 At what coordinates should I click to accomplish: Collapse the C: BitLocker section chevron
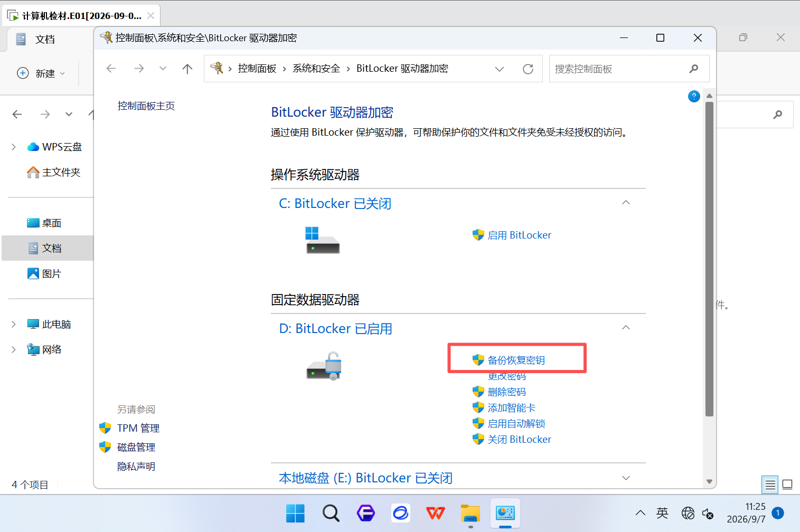coord(626,203)
